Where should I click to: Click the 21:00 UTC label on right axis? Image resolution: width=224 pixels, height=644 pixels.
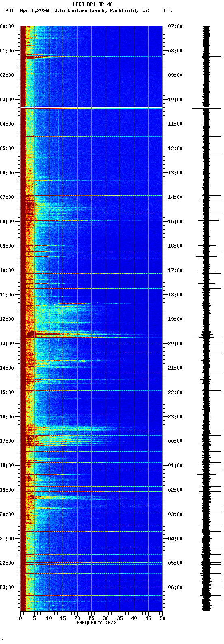click(175, 368)
